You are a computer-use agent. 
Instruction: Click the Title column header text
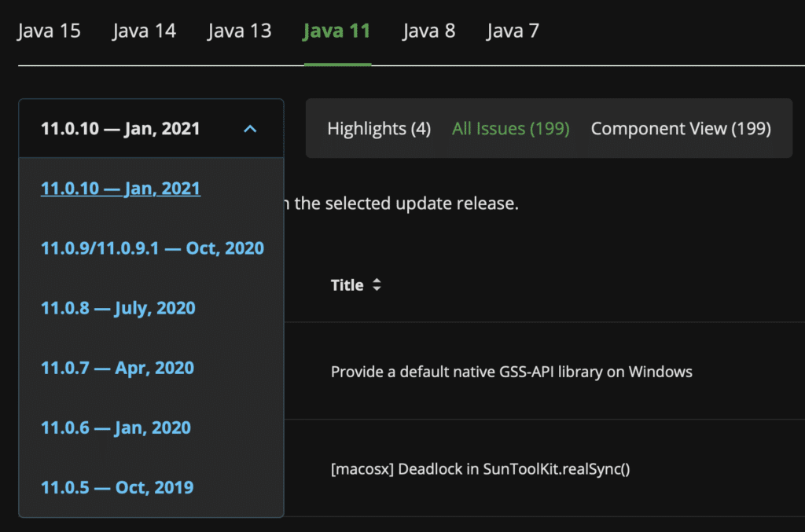347,284
